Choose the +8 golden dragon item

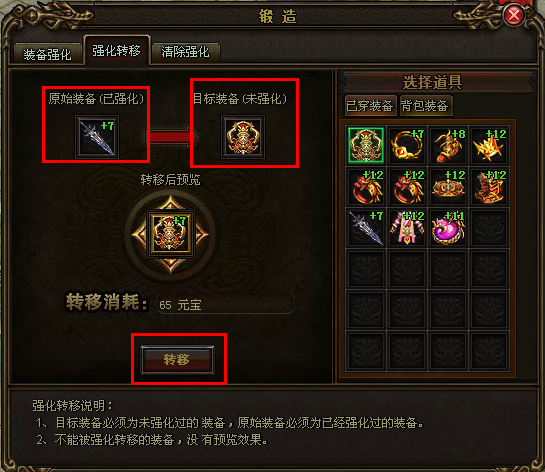pyautogui.click(x=448, y=145)
